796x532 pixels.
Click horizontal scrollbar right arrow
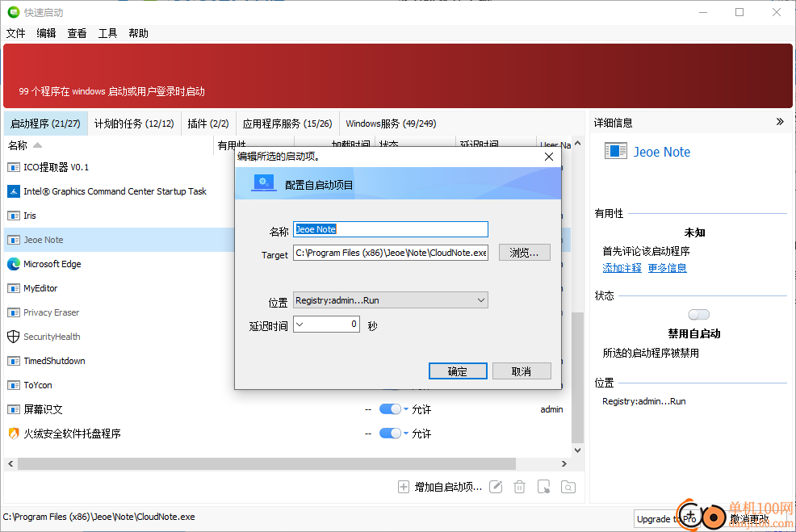[564, 463]
